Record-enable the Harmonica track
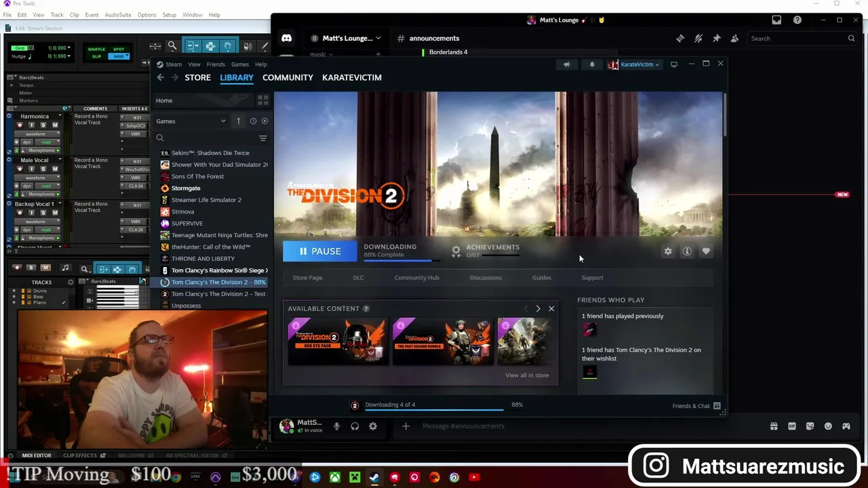868x488 pixels. click(x=20, y=125)
